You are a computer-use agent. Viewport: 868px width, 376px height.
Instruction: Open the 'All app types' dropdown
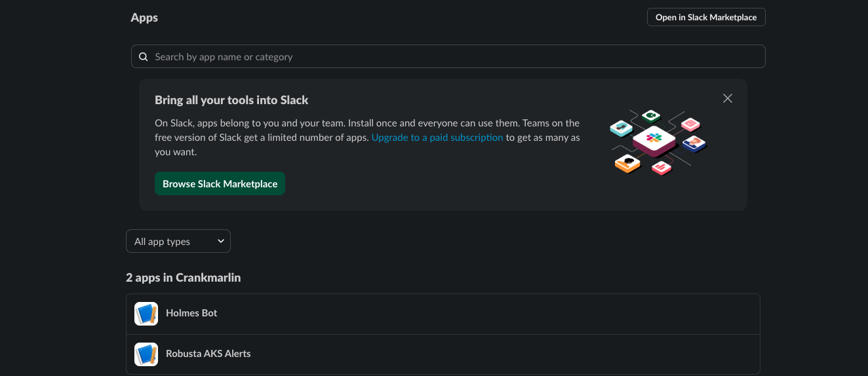tap(178, 241)
